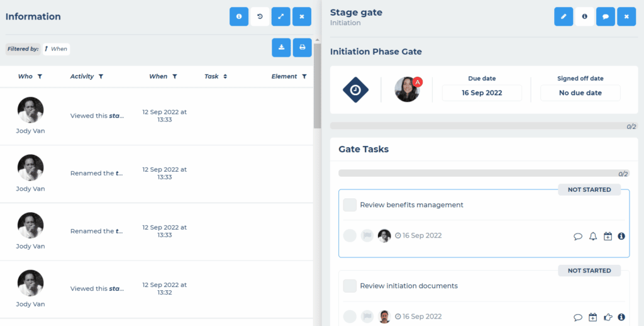Viewport: 644px width, 326px height.
Task: Sort by the Task column
Action: click(x=225, y=76)
